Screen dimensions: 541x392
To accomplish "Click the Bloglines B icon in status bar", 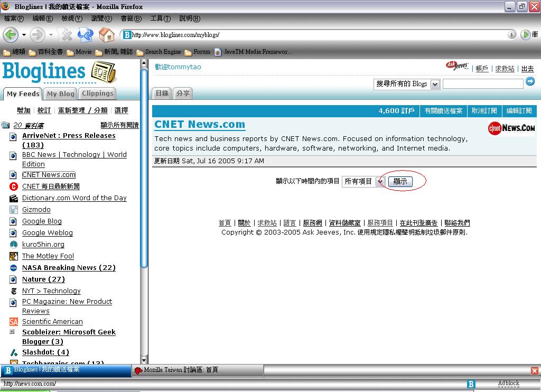I will click(x=471, y=384).
